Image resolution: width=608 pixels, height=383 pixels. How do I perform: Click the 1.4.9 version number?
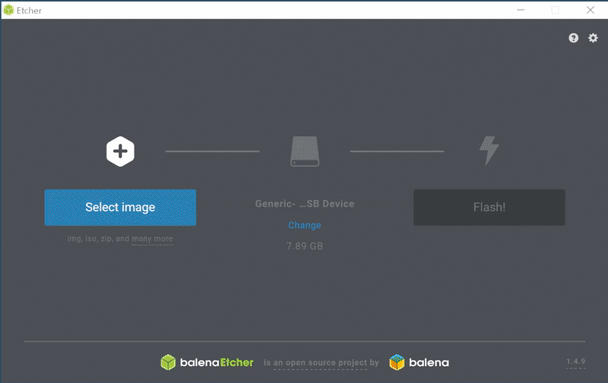(x=576, y=362)
